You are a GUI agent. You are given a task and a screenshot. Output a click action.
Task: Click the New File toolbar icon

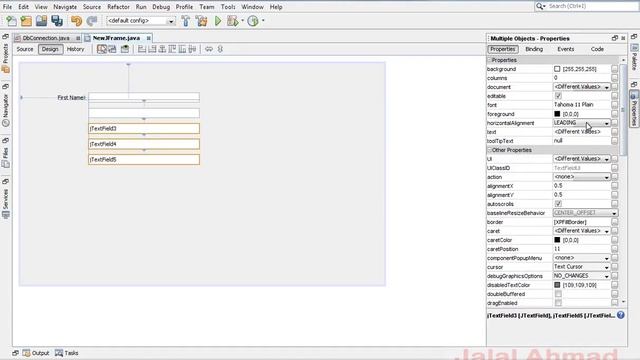pos(11,21)
